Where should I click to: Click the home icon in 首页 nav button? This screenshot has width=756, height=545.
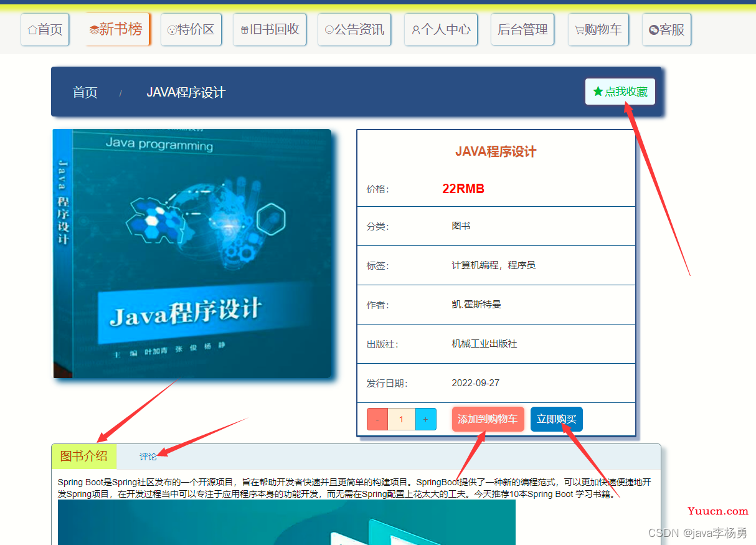click(x=32, y=30)
